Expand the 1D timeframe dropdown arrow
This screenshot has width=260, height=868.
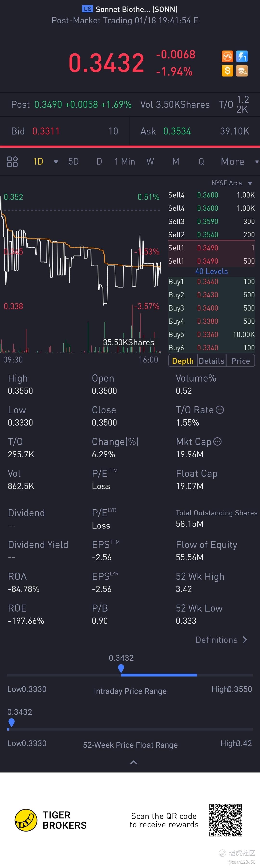click(56, 162)
